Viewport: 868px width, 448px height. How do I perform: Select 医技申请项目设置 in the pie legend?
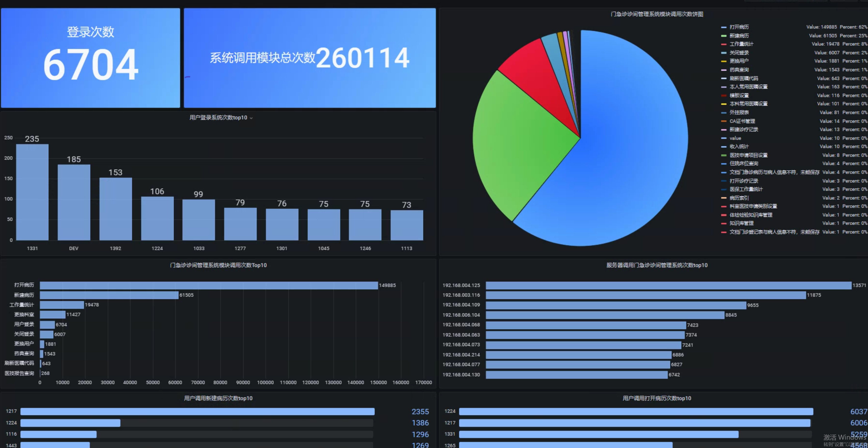(x=748, y=155)
